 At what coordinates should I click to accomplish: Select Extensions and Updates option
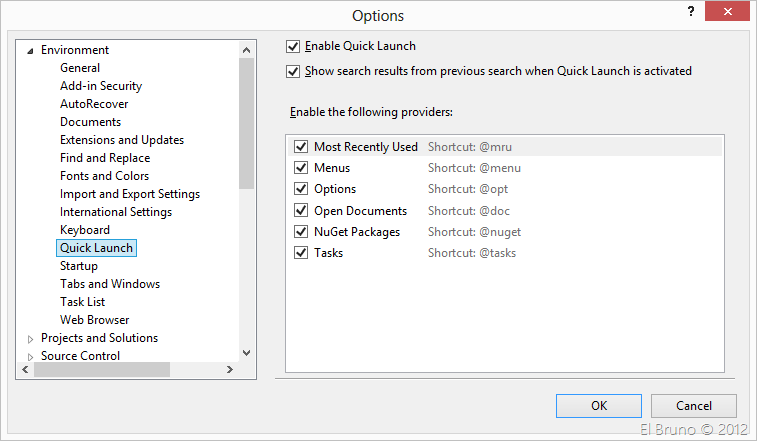[x=122, y=140]
